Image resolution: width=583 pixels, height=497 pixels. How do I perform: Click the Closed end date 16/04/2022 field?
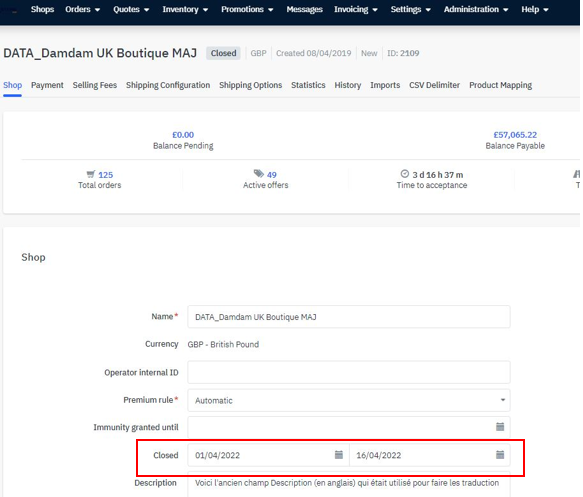pos(430,455)
